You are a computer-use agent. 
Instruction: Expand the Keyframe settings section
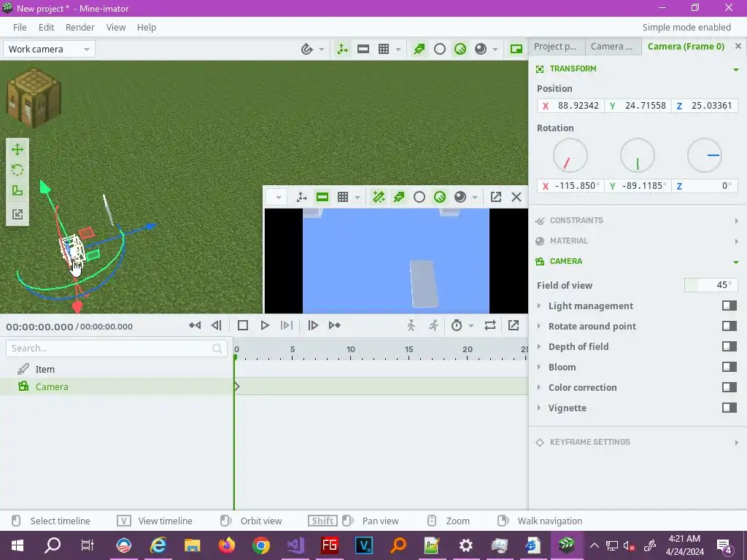736,443
